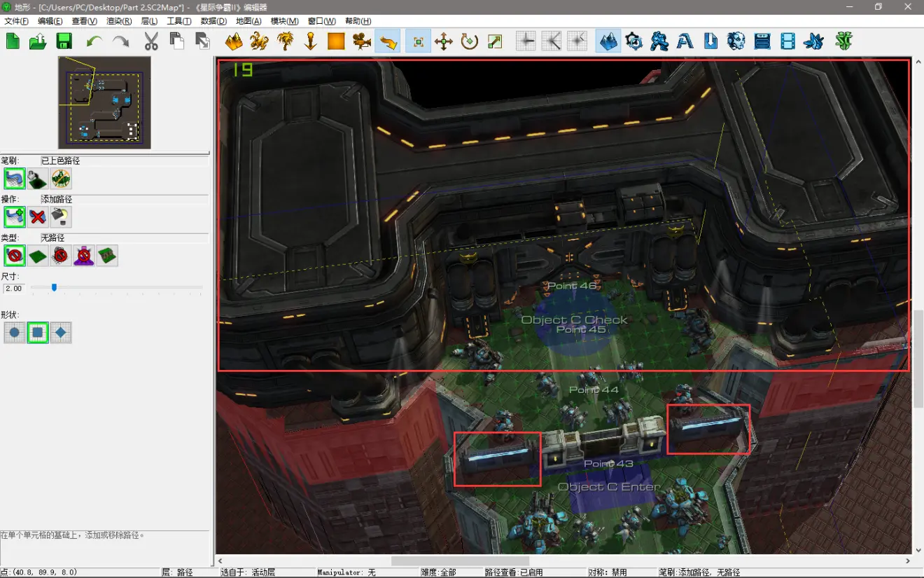Open the 数据(D) menu
This screenshot has width=924, height=578.
click(x=213, y=21)
